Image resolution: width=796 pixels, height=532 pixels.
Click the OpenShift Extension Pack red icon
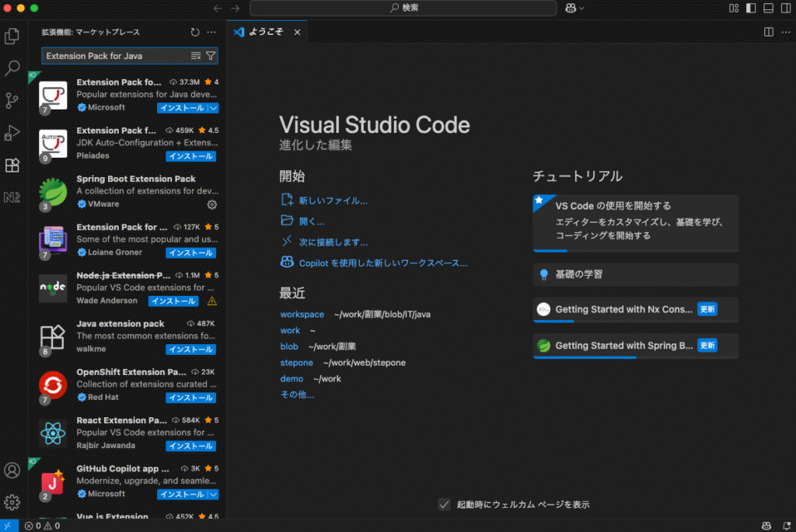click(x=53, y=385)
